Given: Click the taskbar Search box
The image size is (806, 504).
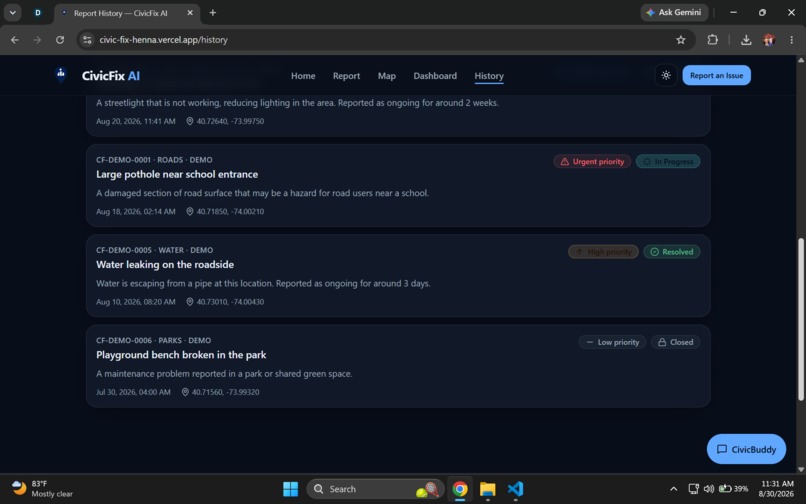Looking at the screenshot, I should point(375,489).
